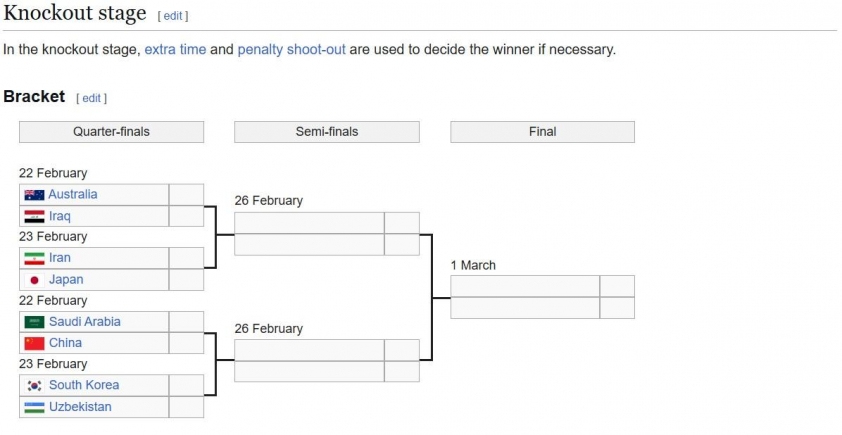
Task: Click the Australia flag icon
Action: [34, 195]
